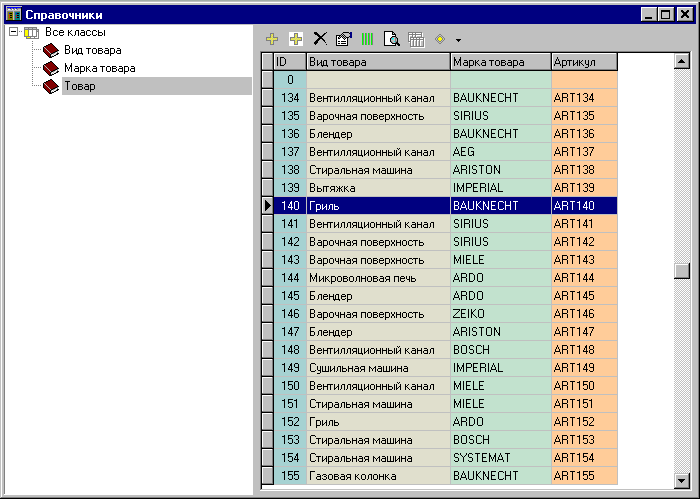Image resolution: width=700 pixels, height=499 pixels.
Task: Click the Вид товара column header
Action: pyautogui.click(x=379, y=62)
